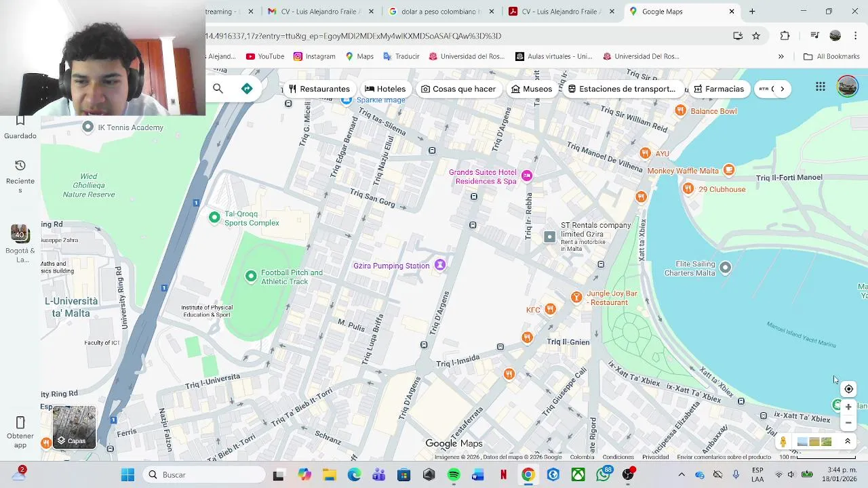The width and height of the screenshot is (868, 488).
Task: Show more category chips with the arrow
Action: 782,89
